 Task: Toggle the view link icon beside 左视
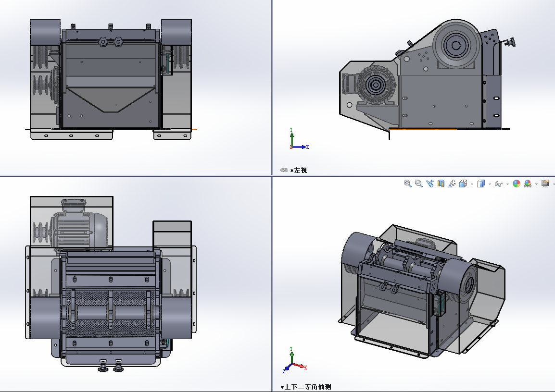click(284, 170)
